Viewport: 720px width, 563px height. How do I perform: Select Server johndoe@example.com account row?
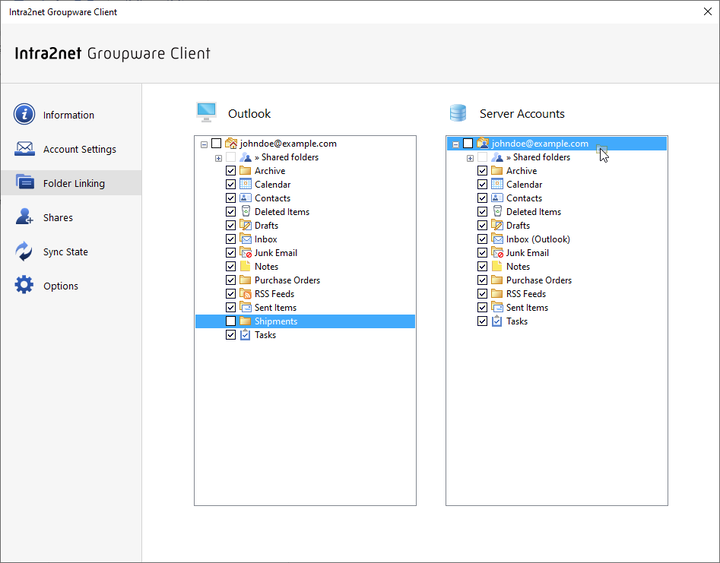(557, 143)
